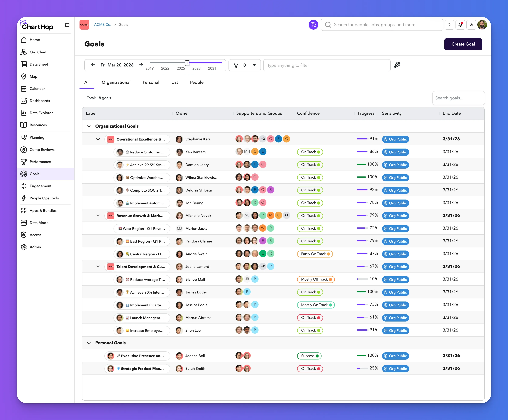Click the Mostly Off Track confidence badge

pos(316,279)
